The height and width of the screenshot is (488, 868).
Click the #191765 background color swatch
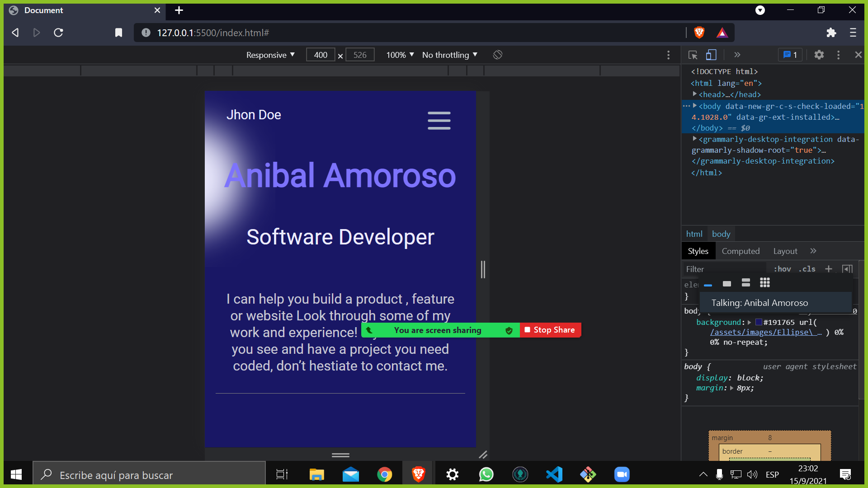tap(759, 322)
